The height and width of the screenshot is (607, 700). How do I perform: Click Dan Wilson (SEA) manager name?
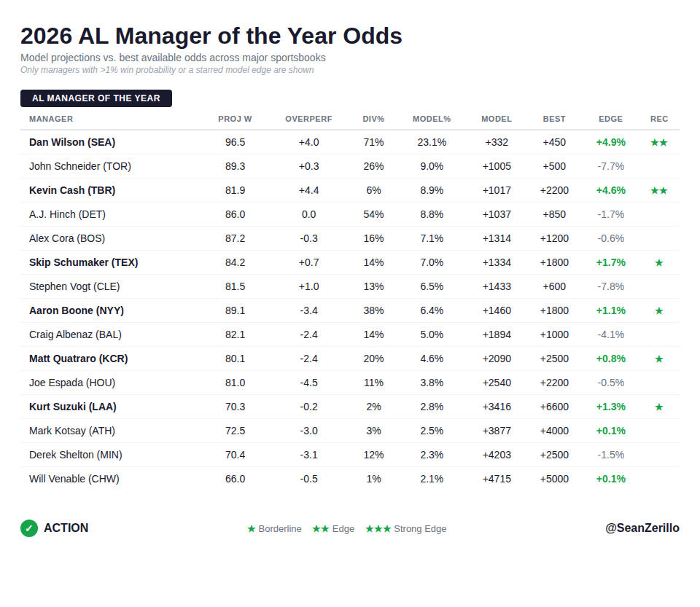72,142
